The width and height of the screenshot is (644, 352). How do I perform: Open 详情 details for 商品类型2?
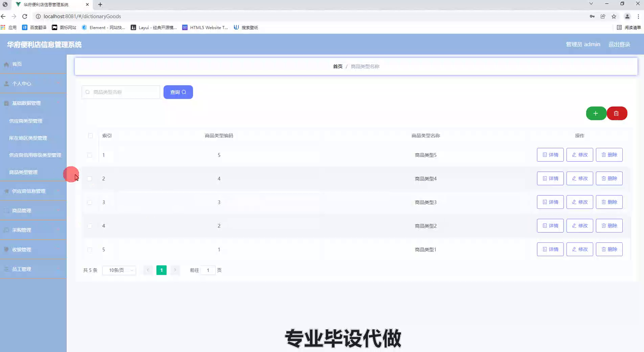tap(550, 226)
